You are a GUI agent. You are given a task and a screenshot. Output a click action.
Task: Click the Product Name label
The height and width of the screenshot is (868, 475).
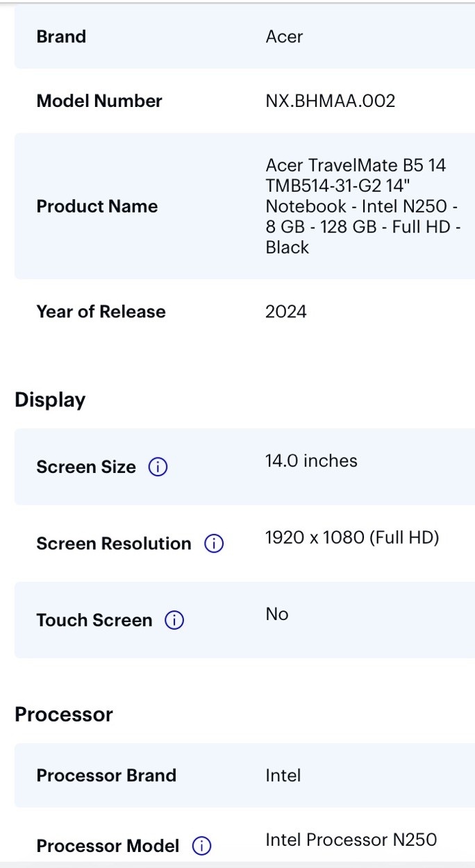97,206
